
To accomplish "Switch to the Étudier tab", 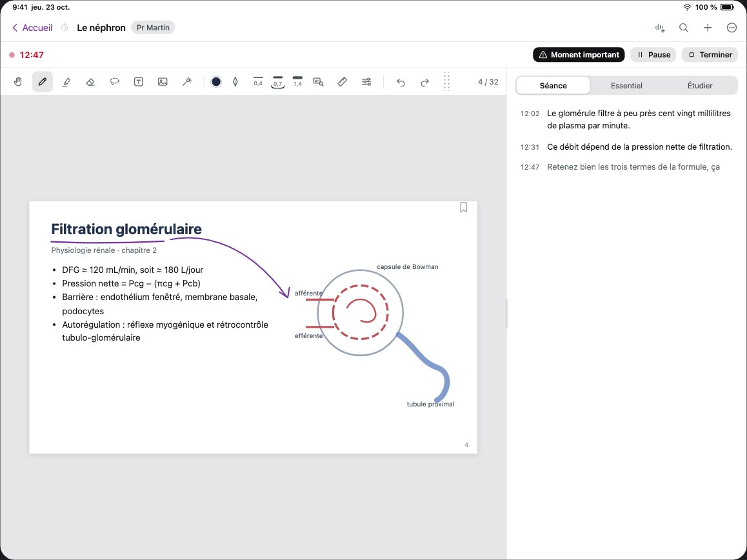I will (700, 86).
